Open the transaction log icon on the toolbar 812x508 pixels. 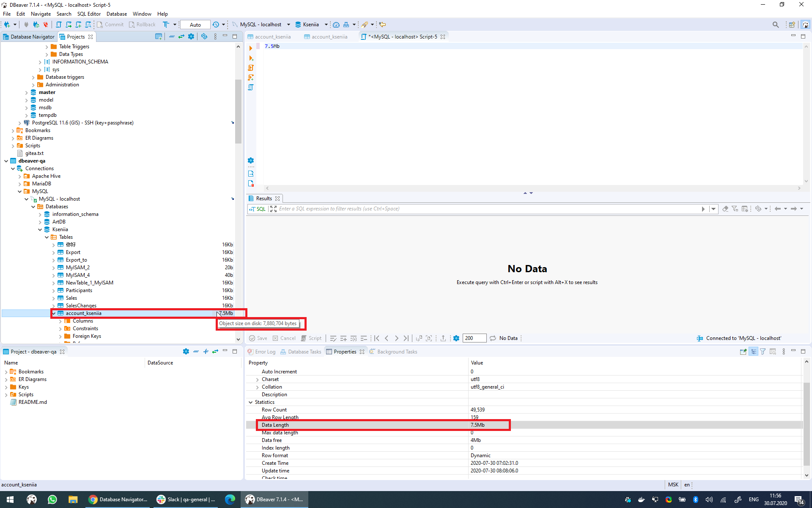click(216, 24)
